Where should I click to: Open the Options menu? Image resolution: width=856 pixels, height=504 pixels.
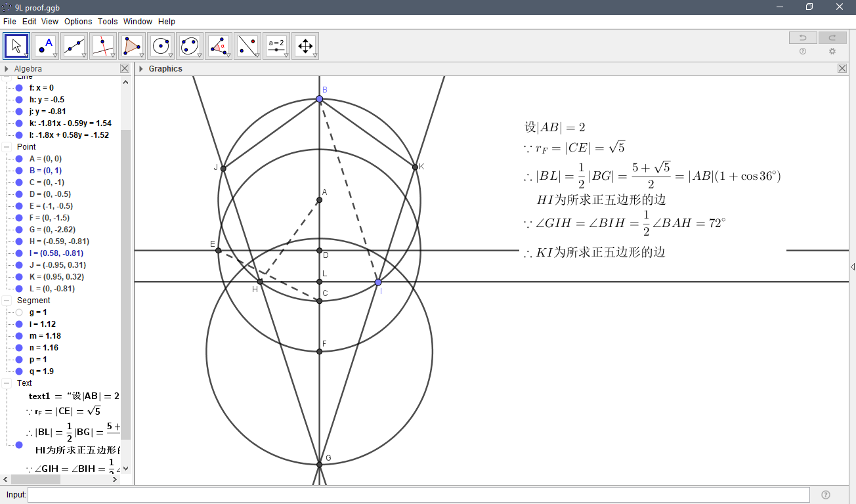[x=77, y=21]
